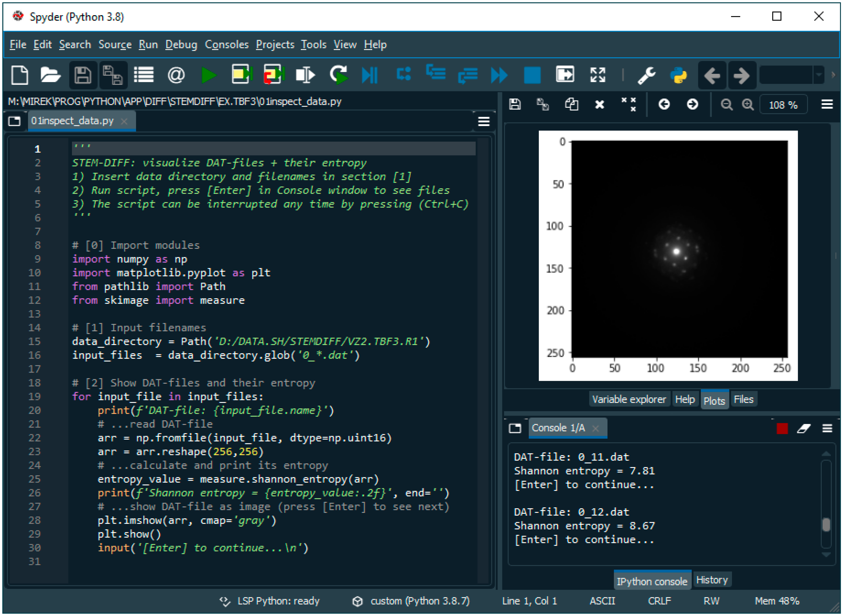Click the zoom in plot magnifier
Screen dimensions: 844x616
tap(747, 105)
